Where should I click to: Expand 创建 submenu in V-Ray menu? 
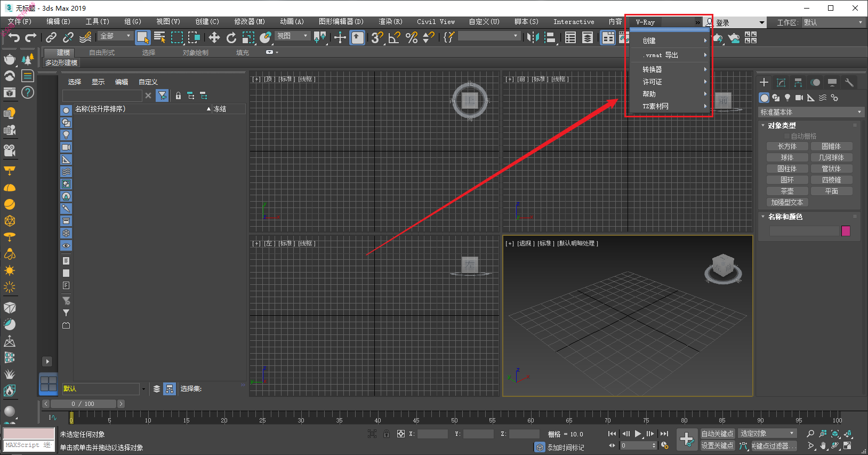(x=670, y=41)
